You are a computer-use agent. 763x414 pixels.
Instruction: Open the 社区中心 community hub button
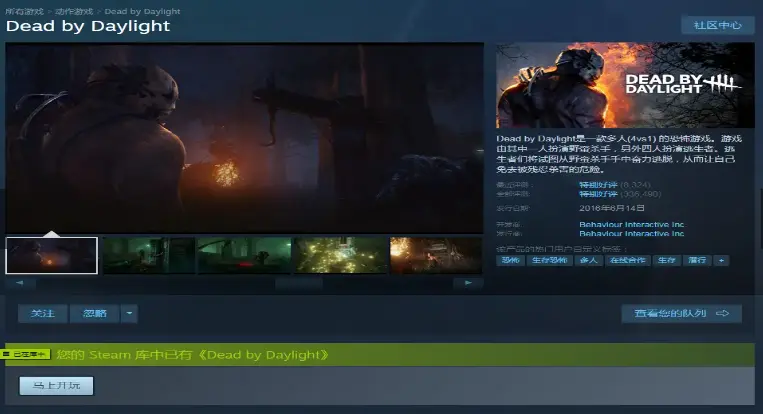click(717, 25)
